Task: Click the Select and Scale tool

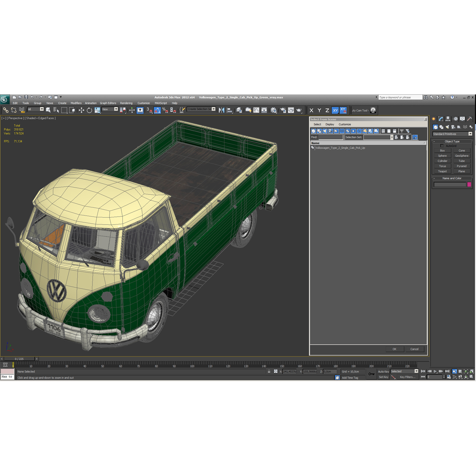Action: coord(97,110)
